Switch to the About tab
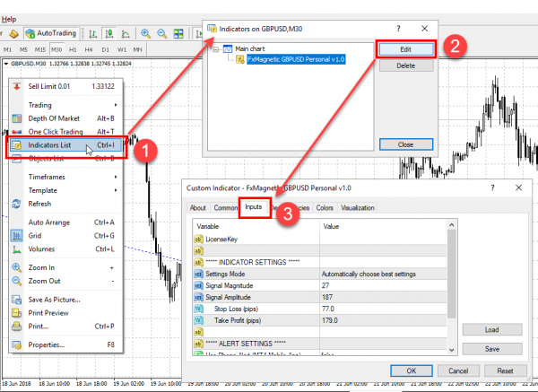This screenshot has height=392, width=538. click(x=198, y=208)
